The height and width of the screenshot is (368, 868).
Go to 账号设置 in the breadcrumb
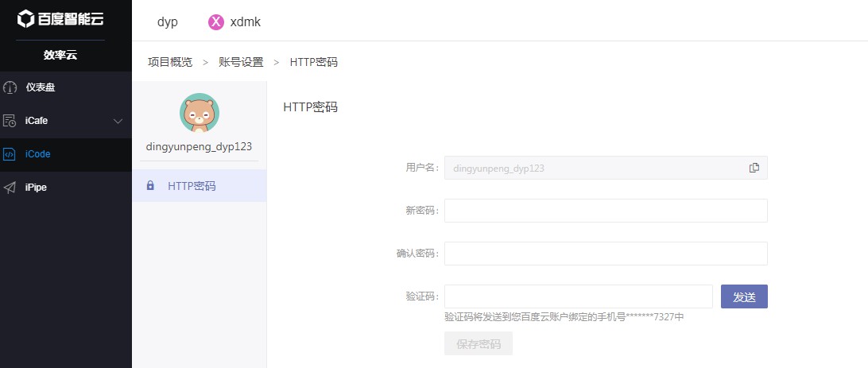click(241, 62)
